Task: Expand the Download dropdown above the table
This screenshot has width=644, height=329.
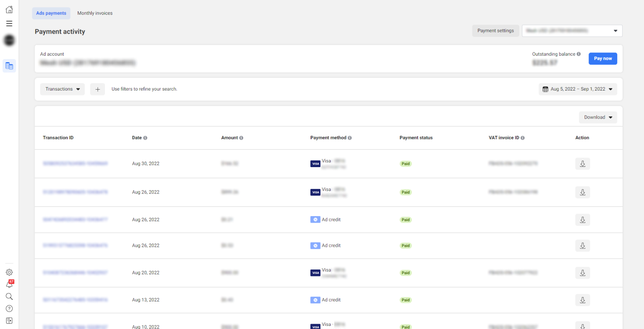Action: [x=598, y=117]
